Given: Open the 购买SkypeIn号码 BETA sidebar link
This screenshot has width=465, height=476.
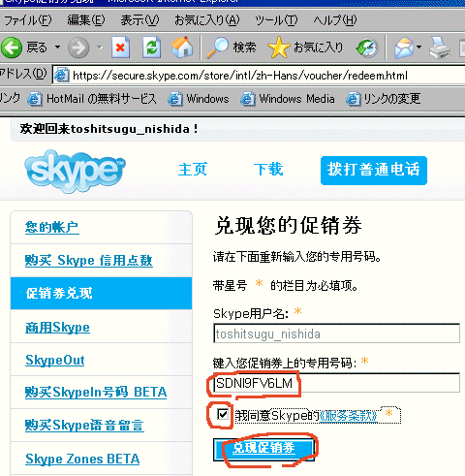Looking at the screenshot, I should [x=96, y=393].
